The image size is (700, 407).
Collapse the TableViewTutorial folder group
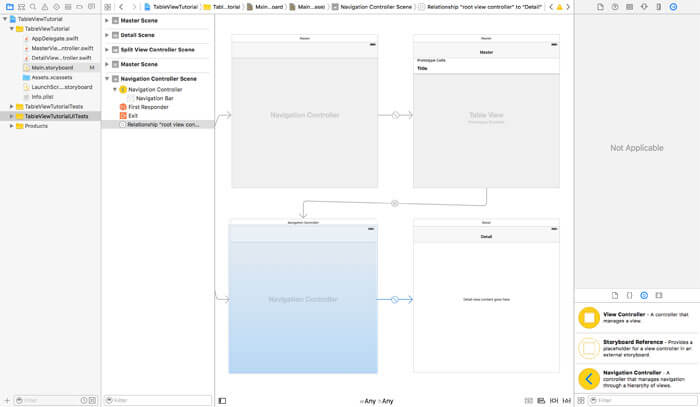[x=12, y=29]
